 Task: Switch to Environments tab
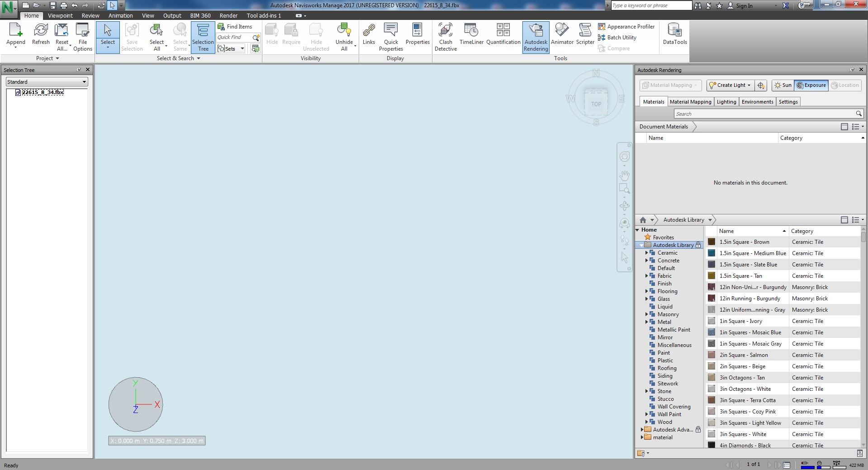(x=757, y=102)
